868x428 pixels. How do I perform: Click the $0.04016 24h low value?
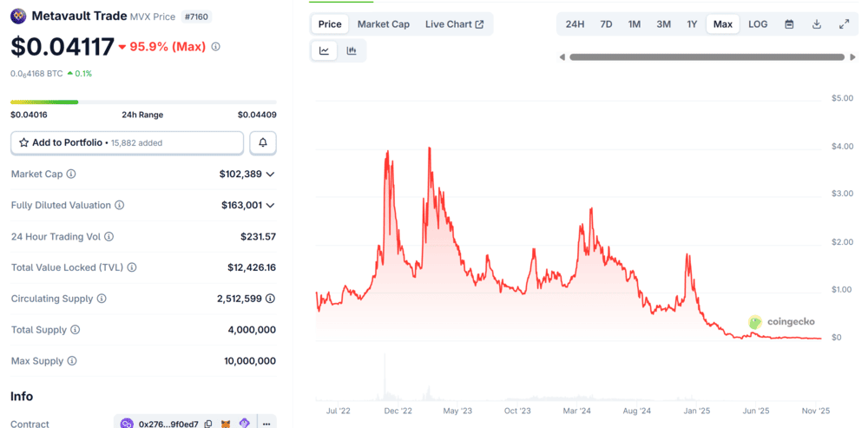coord(29,115)
